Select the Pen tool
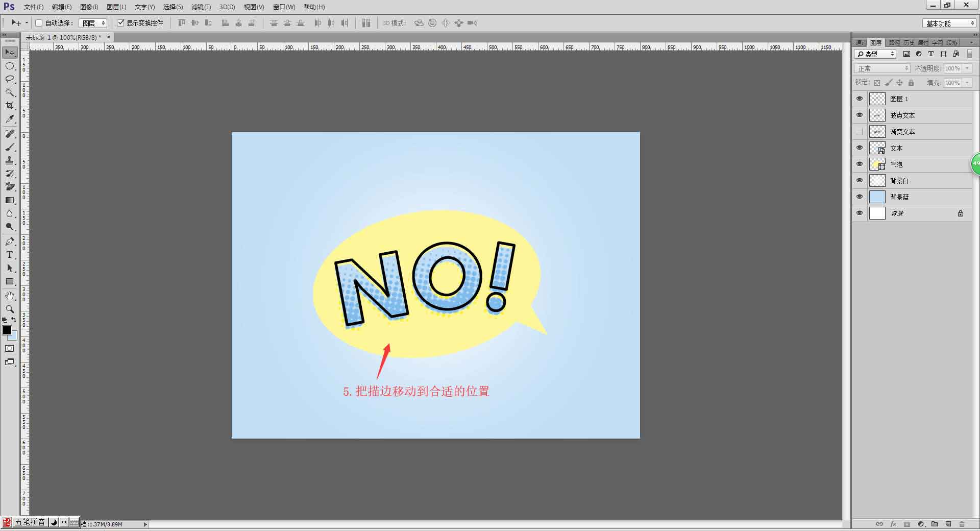Image resolution: width=980 pixels, height=531 pixels. (10, 242)
